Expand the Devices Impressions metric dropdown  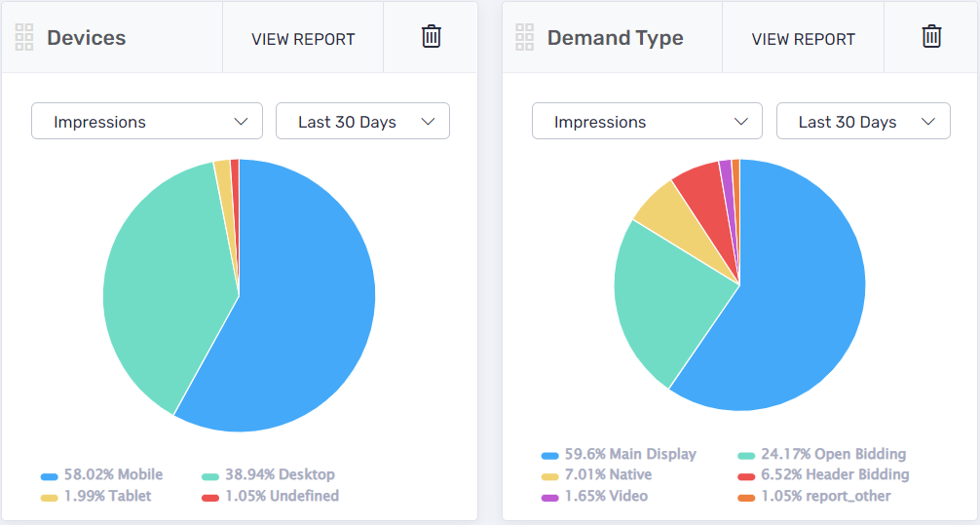pyautogui.click(x=147, y=122)
